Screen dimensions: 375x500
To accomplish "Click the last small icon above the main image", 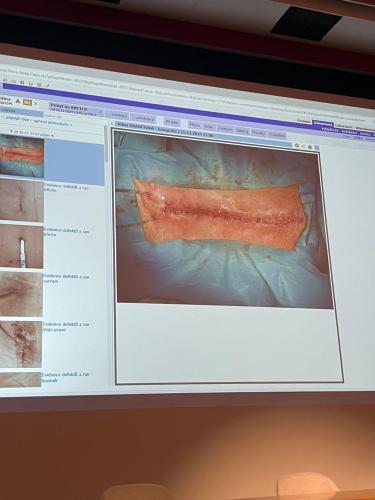I will 317,147.
